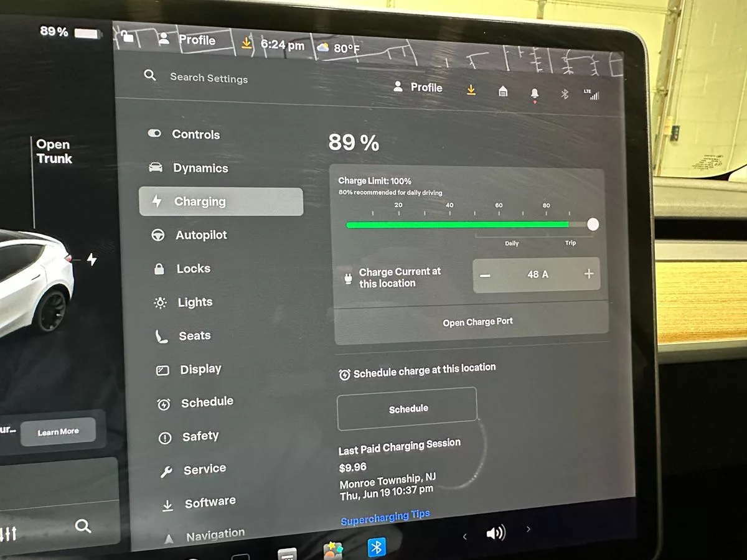
Task: Increase charge current with plus button
Action: click(589, 274)
